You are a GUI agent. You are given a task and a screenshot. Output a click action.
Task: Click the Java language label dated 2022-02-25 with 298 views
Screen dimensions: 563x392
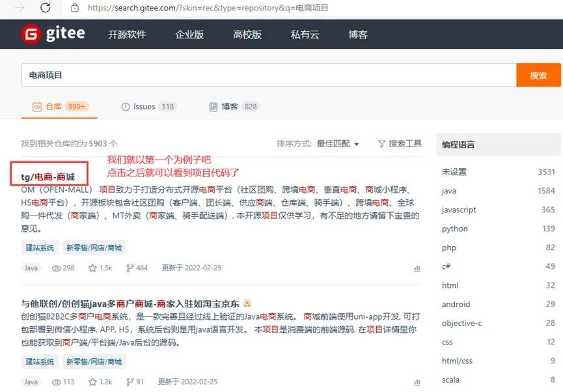click(x=31, y=268)
